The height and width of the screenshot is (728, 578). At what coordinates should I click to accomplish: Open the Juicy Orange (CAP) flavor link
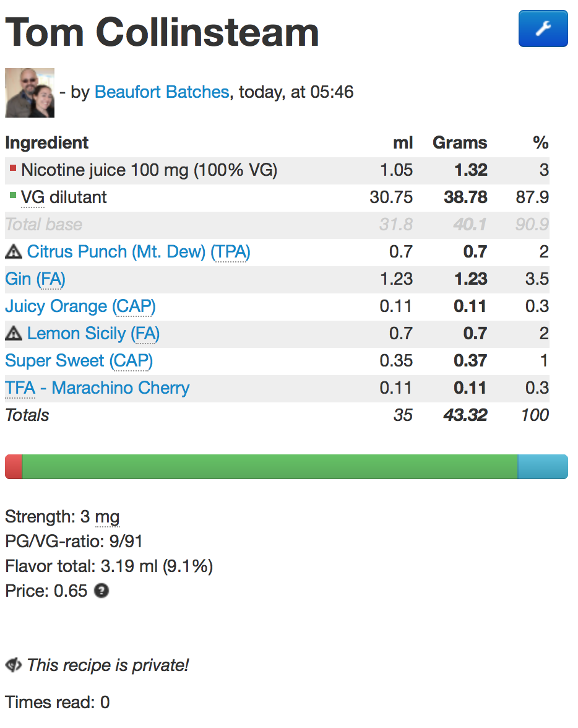click(80, 306)
